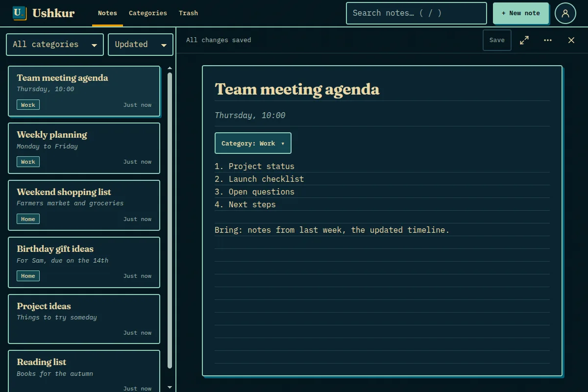Click the Home tag on Birthday gift ideas
Screen dimensions: 588x392
click(28, 276)
